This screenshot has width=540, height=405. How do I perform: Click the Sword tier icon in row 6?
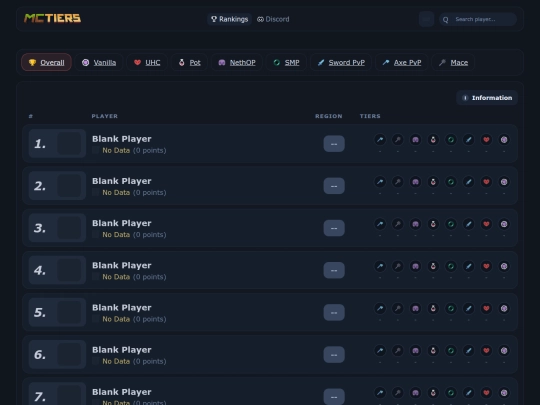[469, 351]
